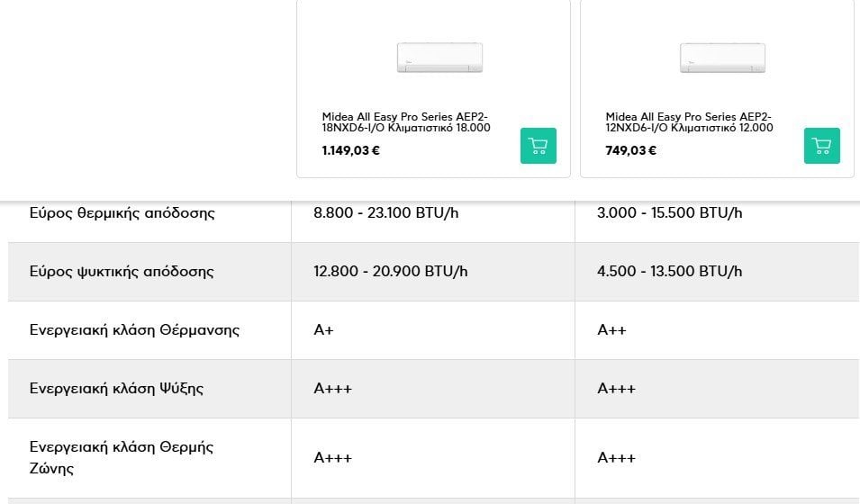
Task: Add Midea 18.000 BTU model to cart
Action: 538,146
